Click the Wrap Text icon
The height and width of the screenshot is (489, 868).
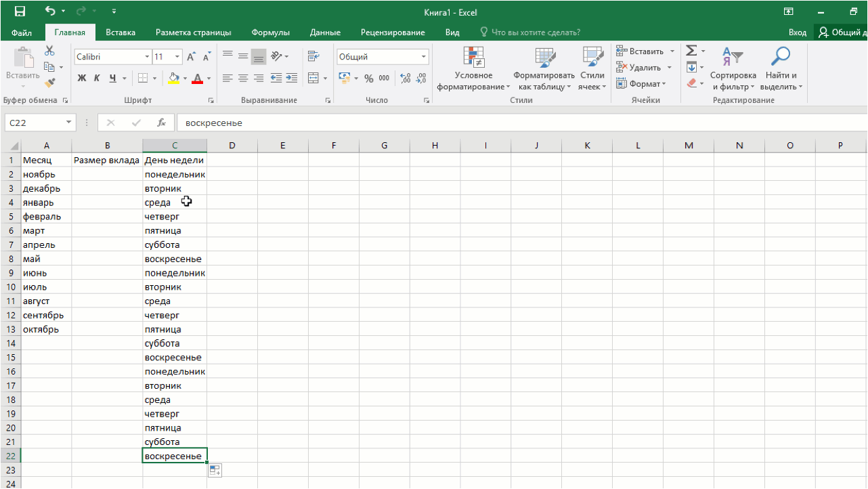pos(313,56)
